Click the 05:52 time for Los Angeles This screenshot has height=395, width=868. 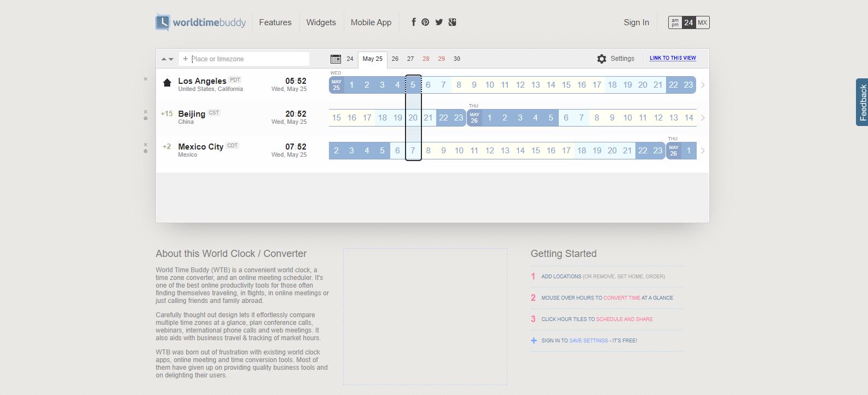(296, 81)
